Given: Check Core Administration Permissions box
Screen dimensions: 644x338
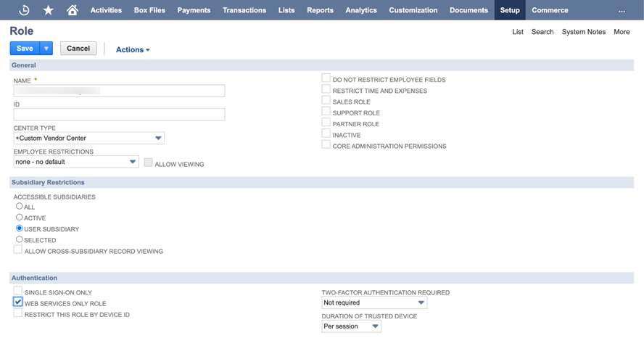Looking at the screenshot, I should click(326, 145).
